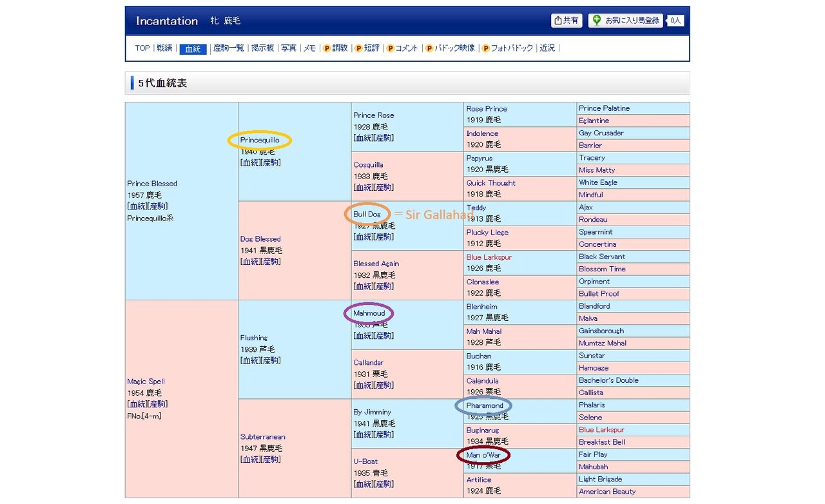Open the 写真 tab
Screen dimensions: 825x504
click(x=289, y=48)
